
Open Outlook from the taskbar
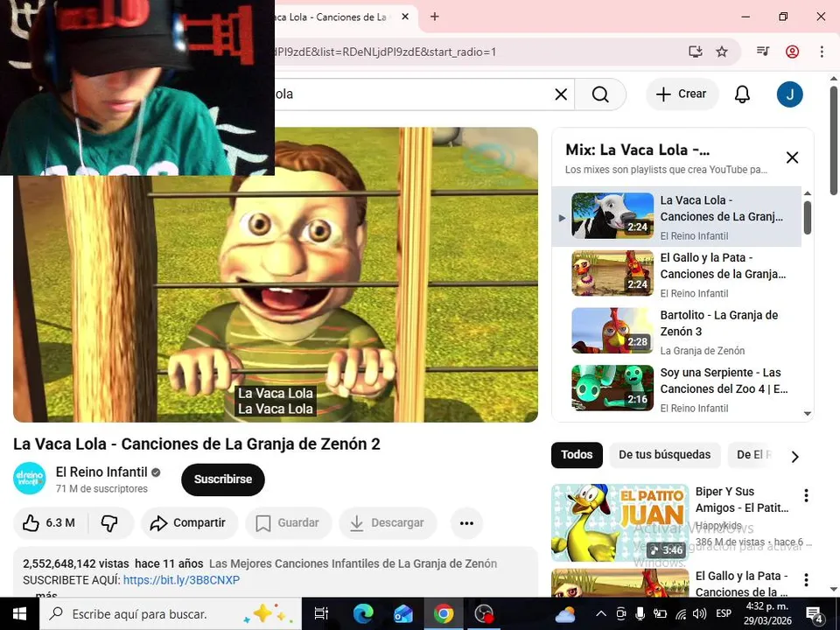pyautogui.click(x=402, y=614)
